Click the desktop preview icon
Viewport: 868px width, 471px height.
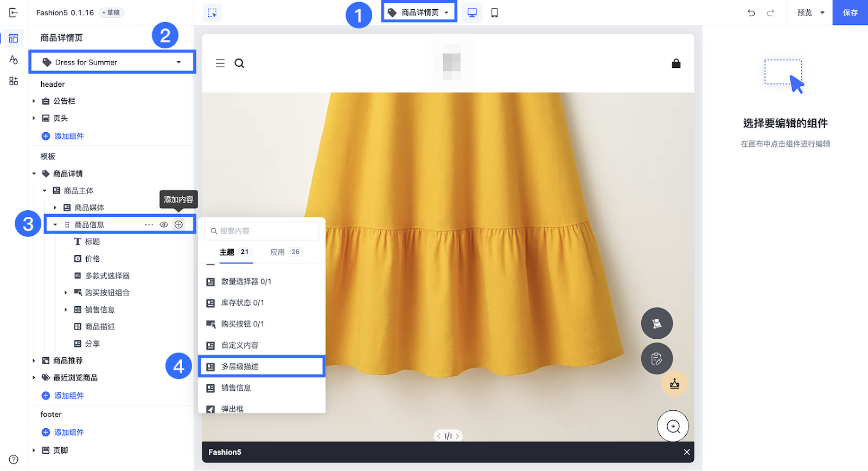tap(472, 12)
